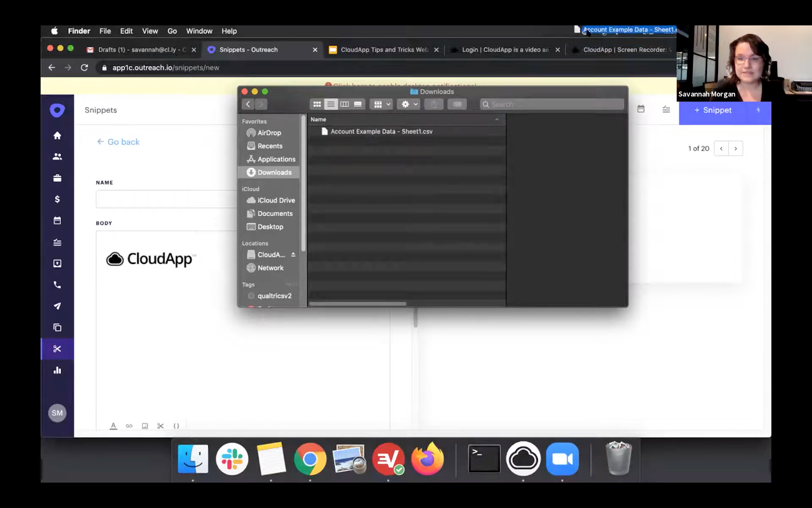
Task: Select Recents in Finder sidebar
Action: [x=269, y=146]
